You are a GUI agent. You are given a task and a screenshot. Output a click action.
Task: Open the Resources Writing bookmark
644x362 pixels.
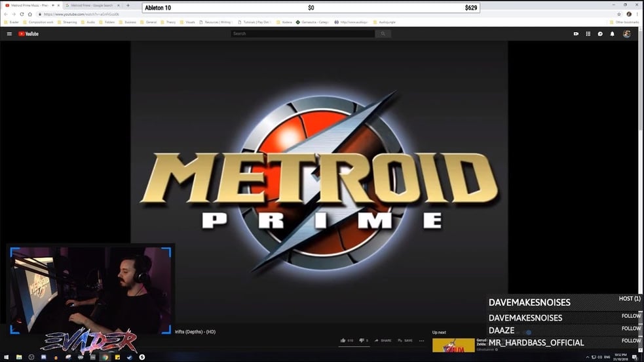coord(216,22)
